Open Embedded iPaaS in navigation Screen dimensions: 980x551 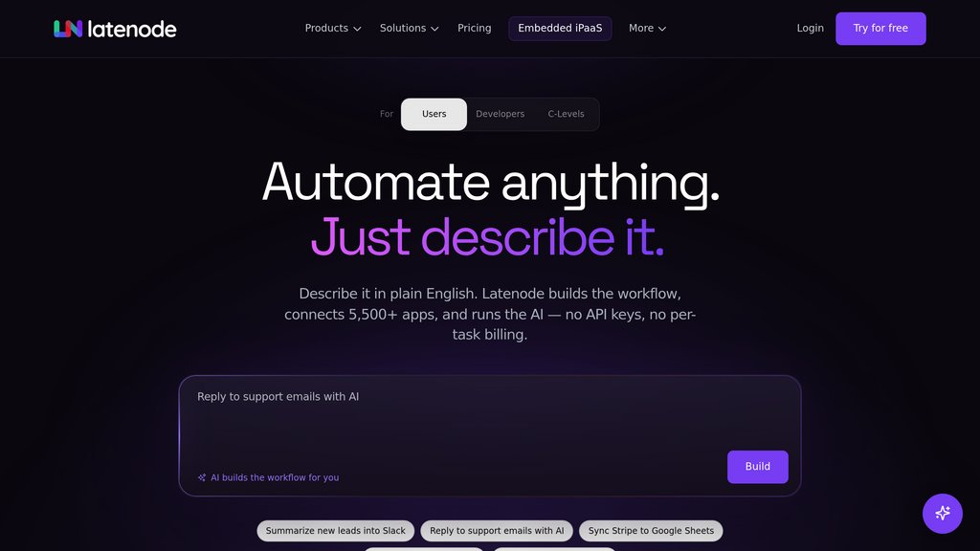click(x=560, y=28)
